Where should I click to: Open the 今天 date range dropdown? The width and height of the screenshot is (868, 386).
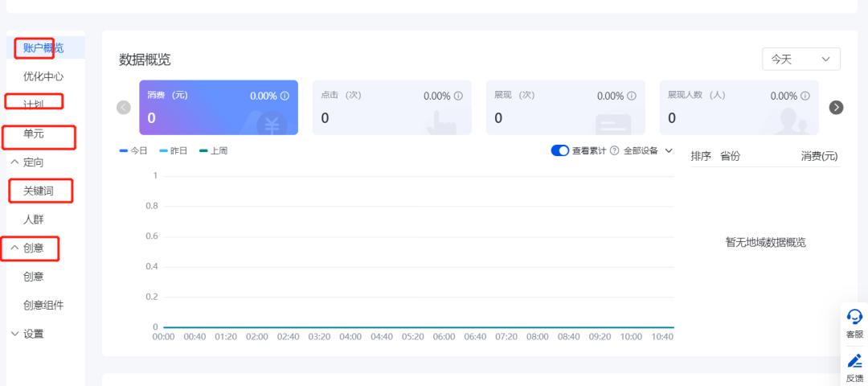tap(801, 60)
